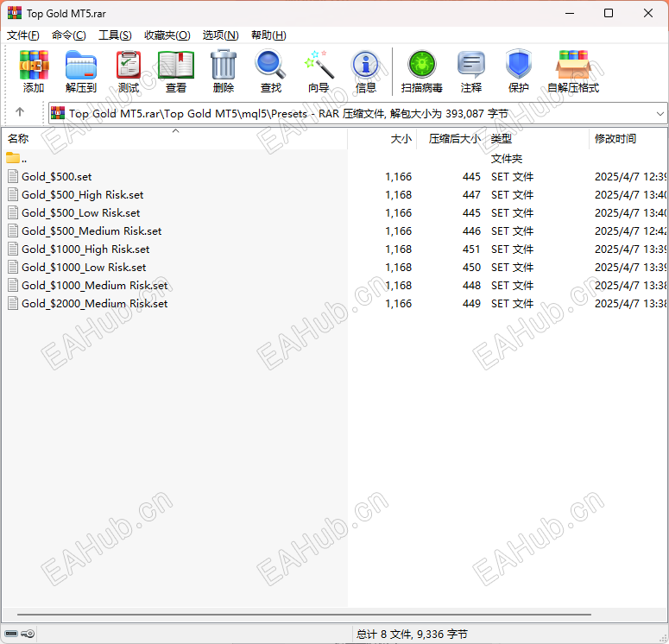This screenshot has width=669, height=644.
Task: Select the file name Gold_$1000_Low Risk.set
Action: tap(84, 267)
